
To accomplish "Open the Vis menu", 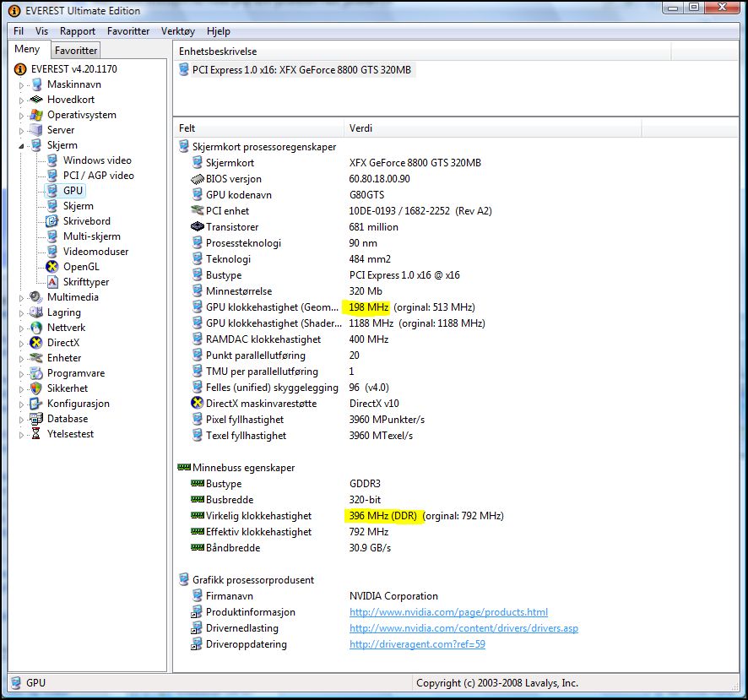I will pos(41,31).
